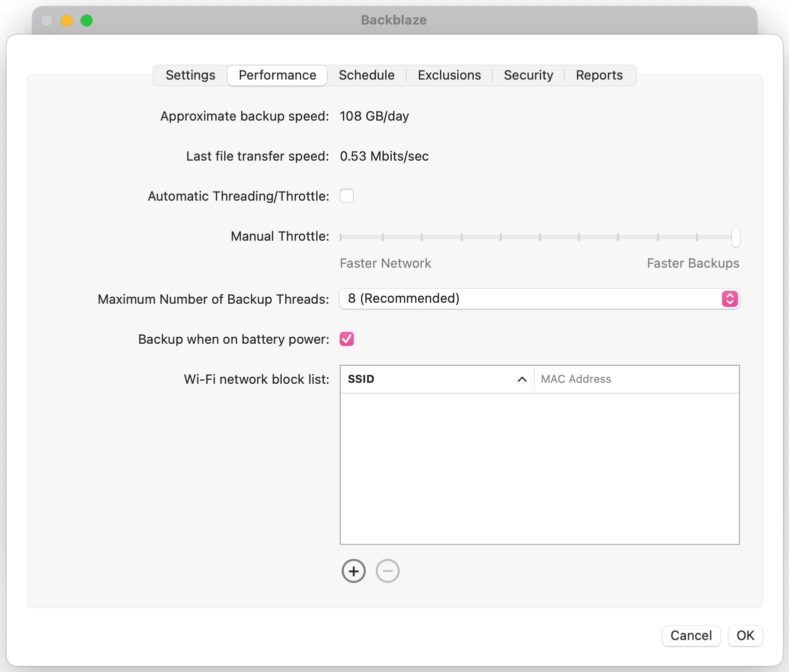The height and width of the screenshot is (672, 789).
Task: Click the Faster Network label
Action: coord(385,263)
